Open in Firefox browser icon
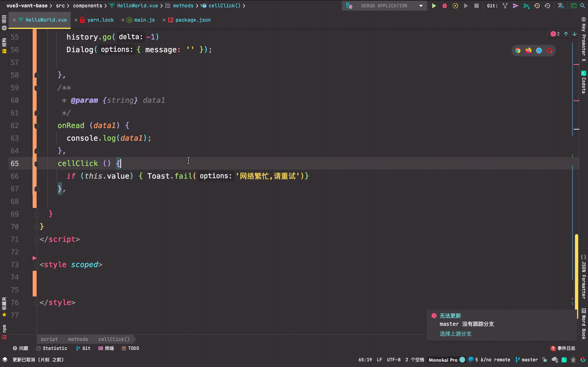 coord(528,51)
